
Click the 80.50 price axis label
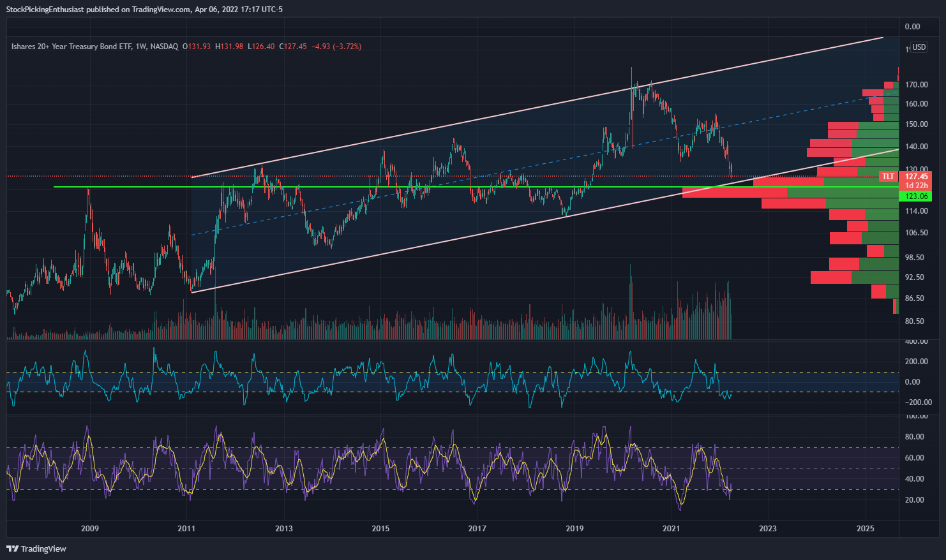(915, 321)
